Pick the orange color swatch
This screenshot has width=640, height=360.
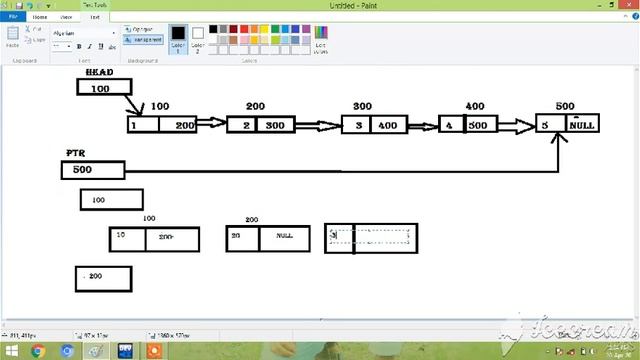click(x=254, y=29)
